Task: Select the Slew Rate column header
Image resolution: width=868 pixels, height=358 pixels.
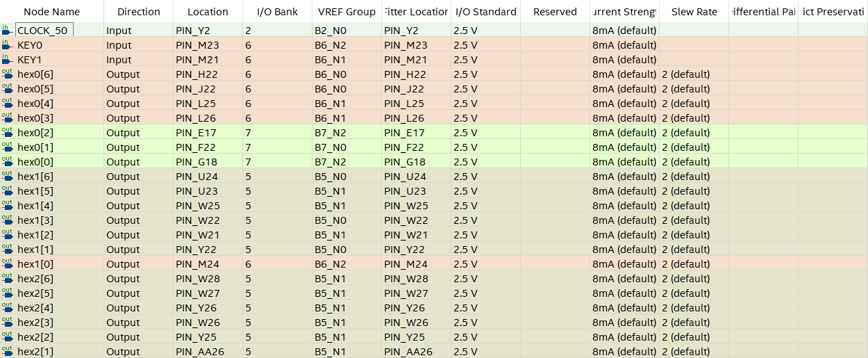Action: (694, 11)
